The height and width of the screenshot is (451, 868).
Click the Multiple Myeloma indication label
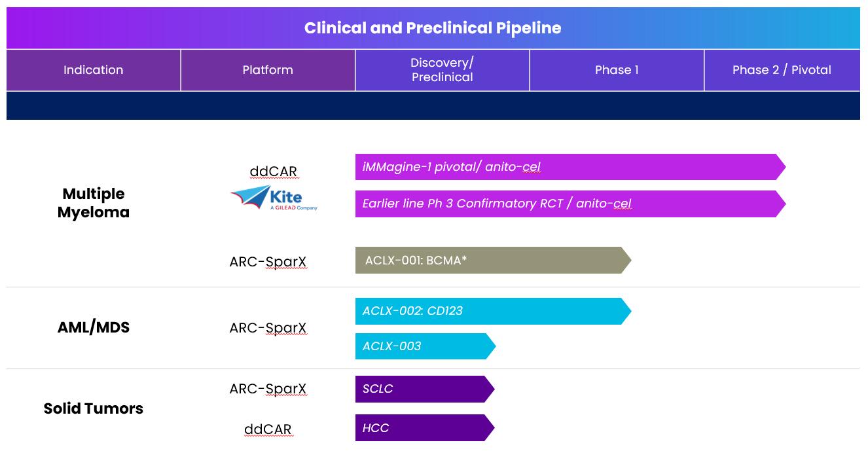click(94, 203)
